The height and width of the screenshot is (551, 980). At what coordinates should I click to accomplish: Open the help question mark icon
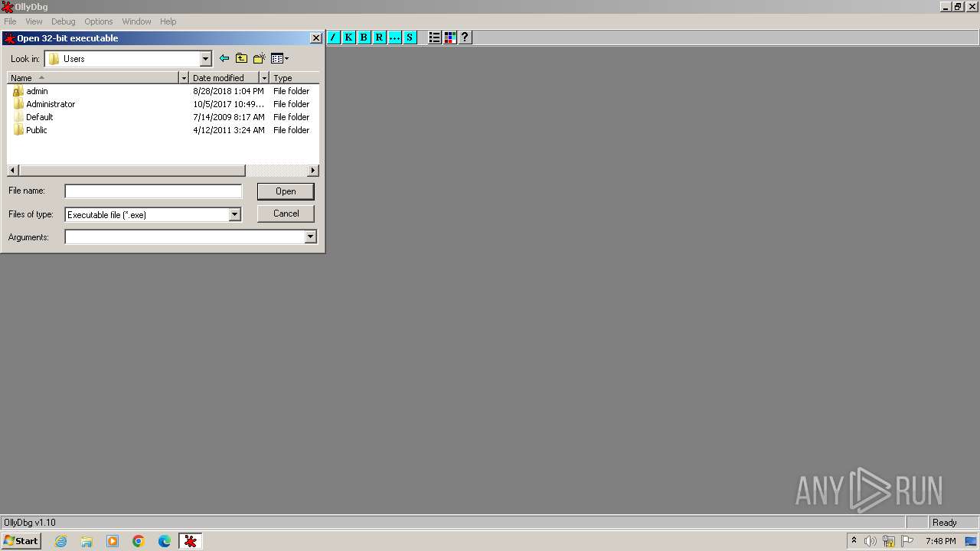tap(465, 37)
